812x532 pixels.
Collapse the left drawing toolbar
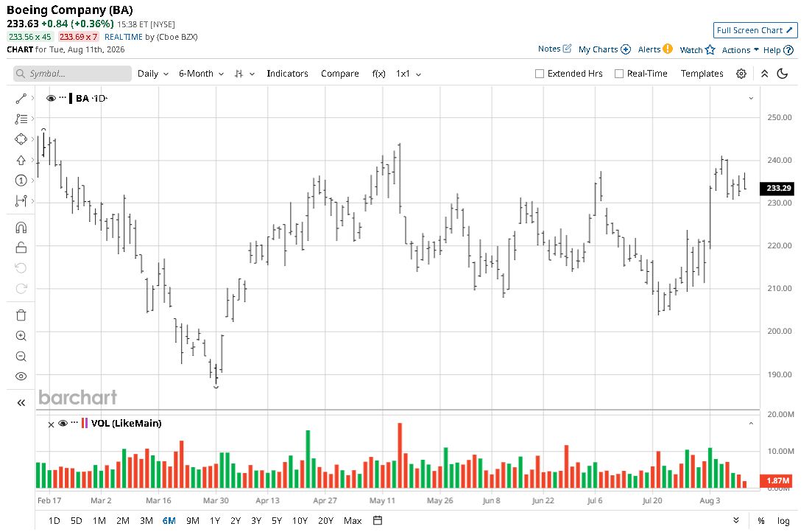point(21,402)
